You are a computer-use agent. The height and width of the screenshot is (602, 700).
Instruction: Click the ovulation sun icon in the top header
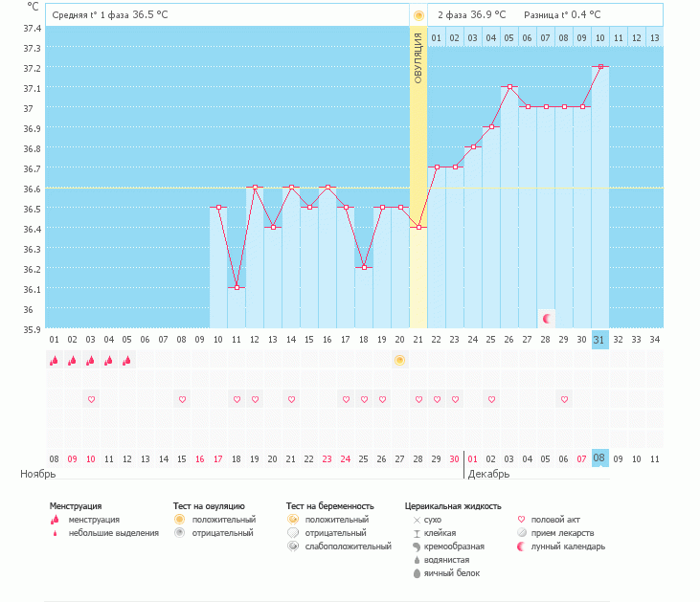tap(418, 15)
